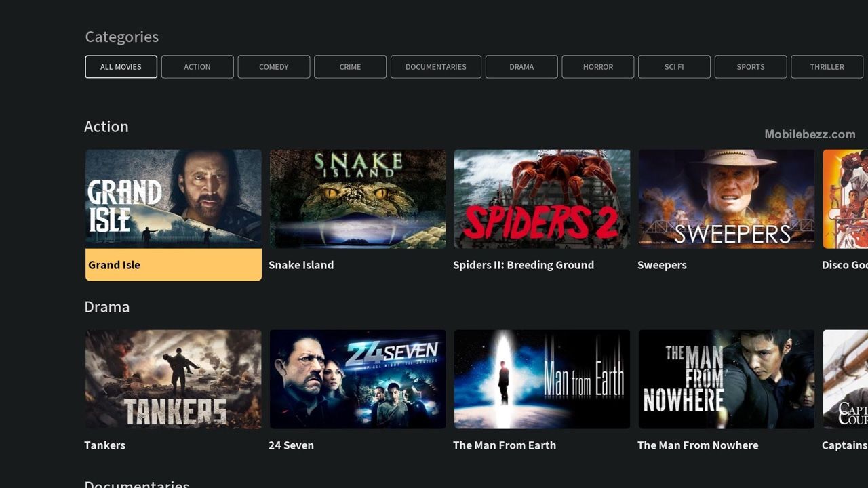868x488 pixels.
Task: Choose the CRIME category
Action: coord(351,67)
